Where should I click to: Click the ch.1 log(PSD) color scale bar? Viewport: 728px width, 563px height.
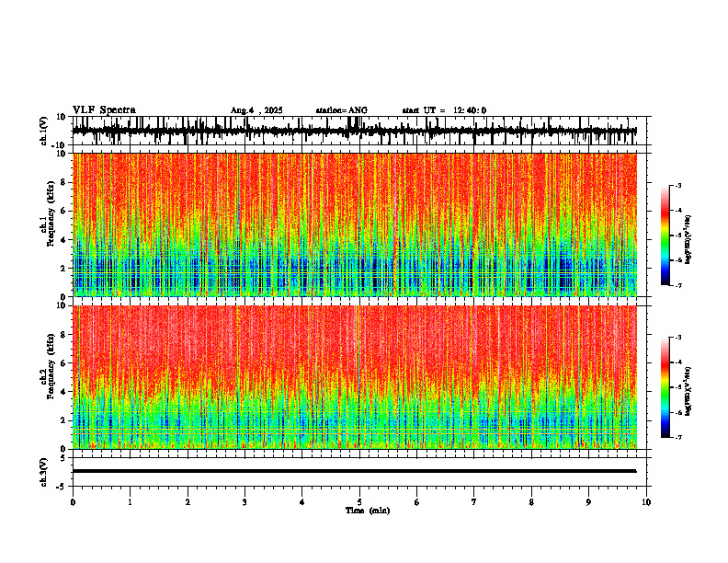point(665,236)
